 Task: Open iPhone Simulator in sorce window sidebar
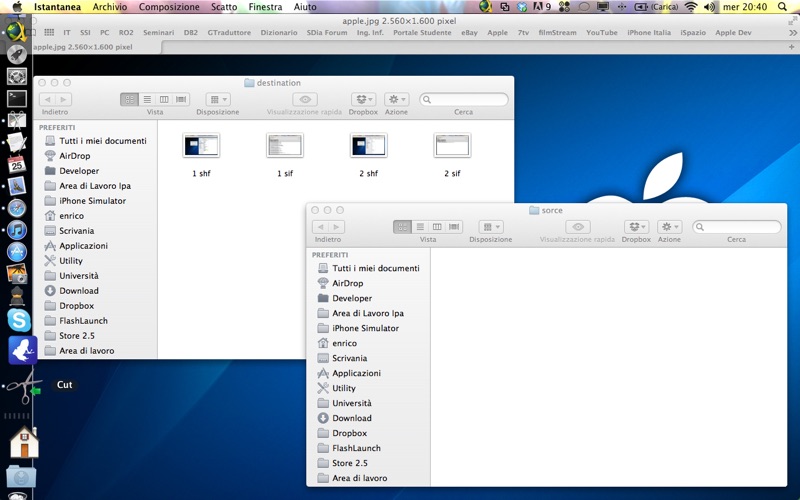368,328
